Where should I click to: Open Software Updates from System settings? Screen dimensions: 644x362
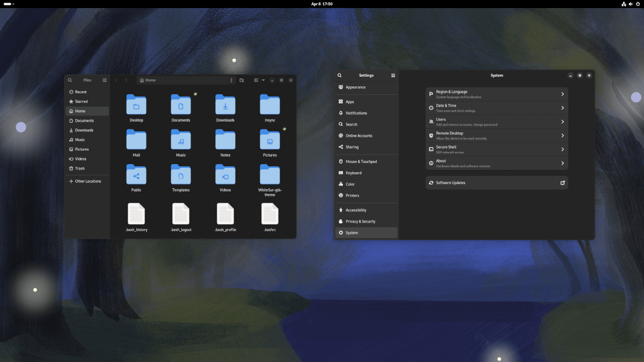tap(496, 182)
